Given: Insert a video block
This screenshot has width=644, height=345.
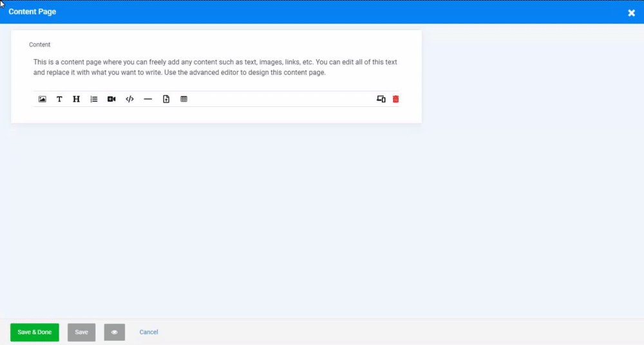Looking at the screenshot, I should 111,99.
